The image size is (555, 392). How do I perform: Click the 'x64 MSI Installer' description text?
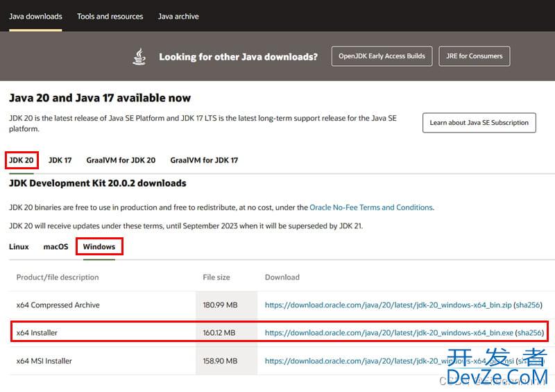tap(44, 361)
